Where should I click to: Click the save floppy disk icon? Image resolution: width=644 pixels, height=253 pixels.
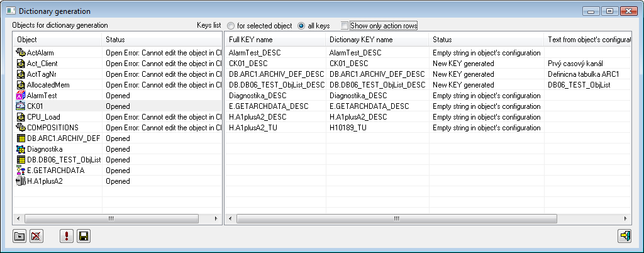coord(84,236)
